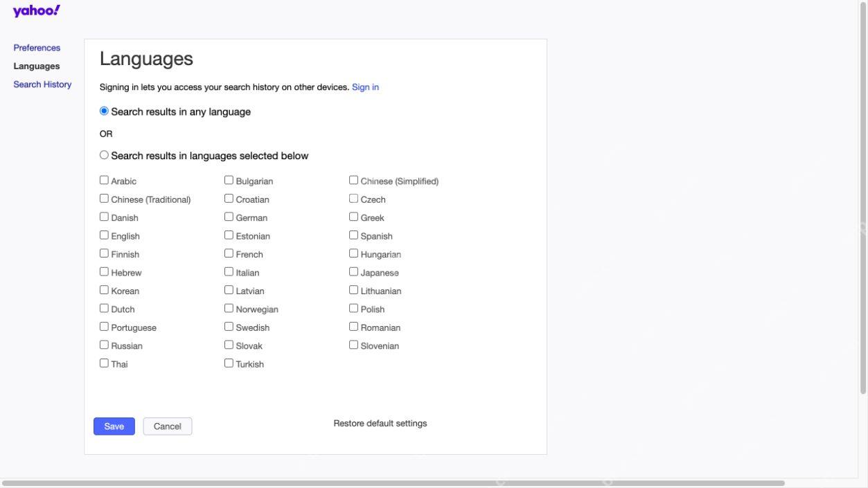The width and height of the screenshot is (868, 488).
Task: Tick the Greek checkbox
Action: [354, 217]
